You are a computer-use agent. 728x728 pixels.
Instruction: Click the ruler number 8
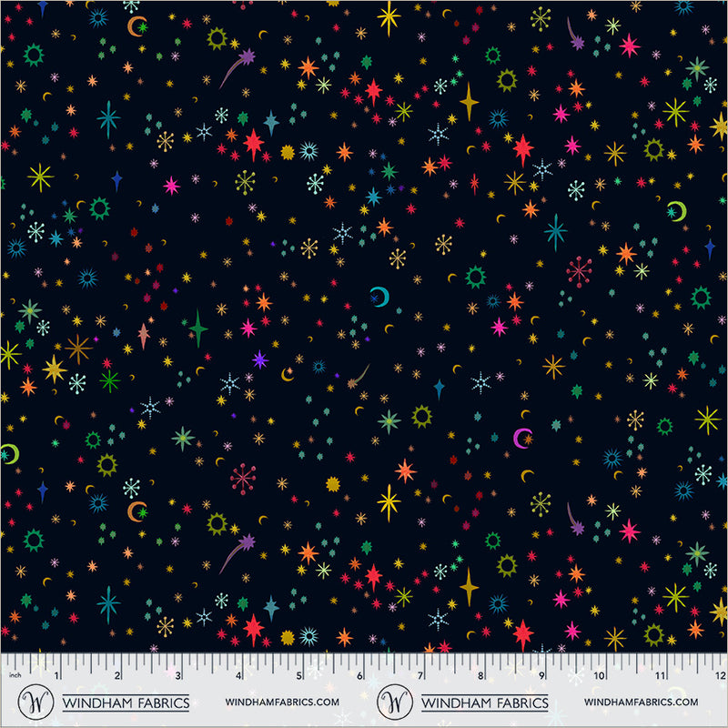[x=480, y=675]
